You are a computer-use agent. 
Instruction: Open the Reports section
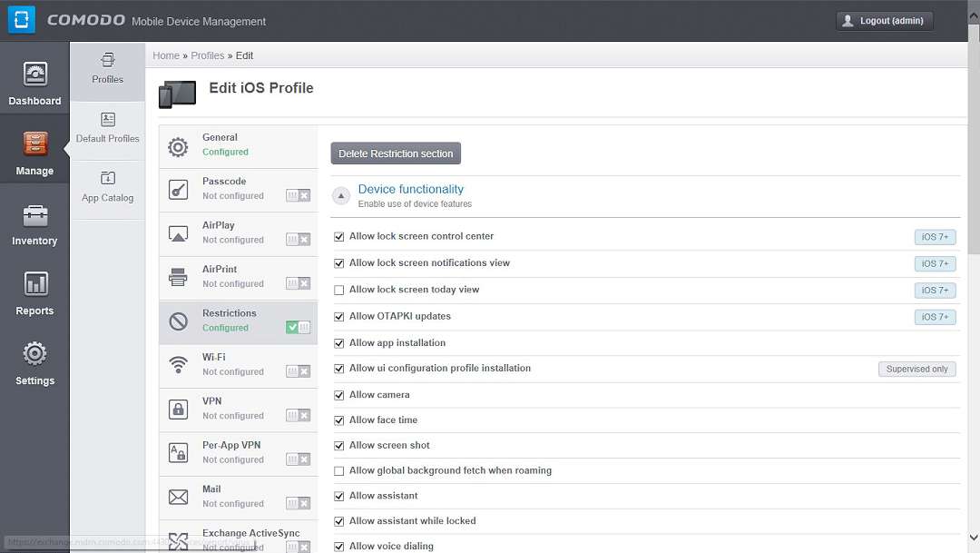click(34, 295)
